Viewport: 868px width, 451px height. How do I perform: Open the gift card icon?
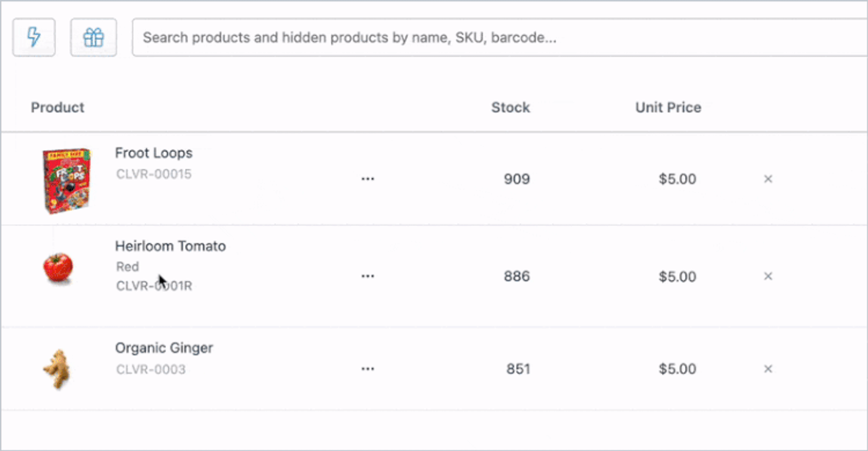pos(93,37)
